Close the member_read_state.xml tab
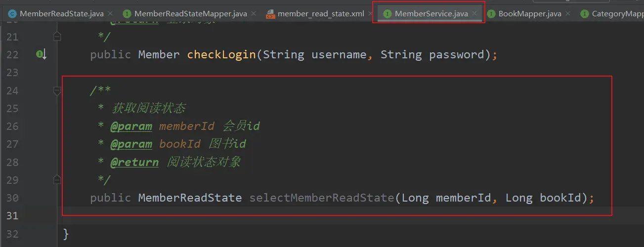The width and height of the screenshot is (644, 247). (x=370, y=14)
